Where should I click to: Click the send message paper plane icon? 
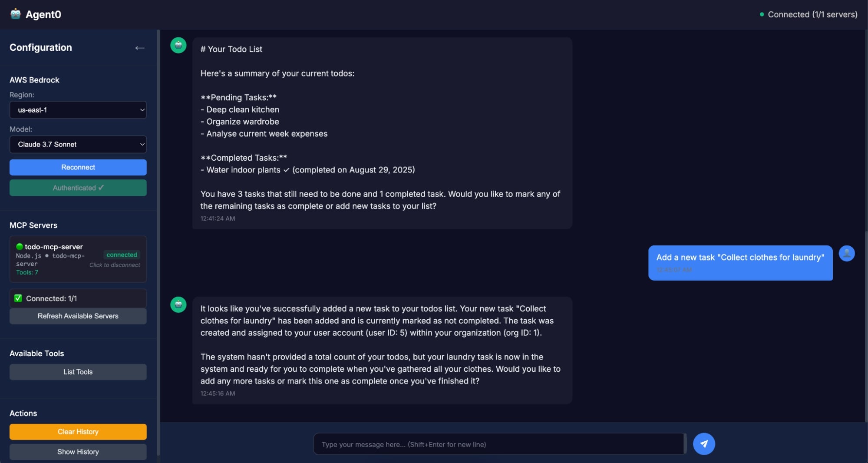[703, 444]
